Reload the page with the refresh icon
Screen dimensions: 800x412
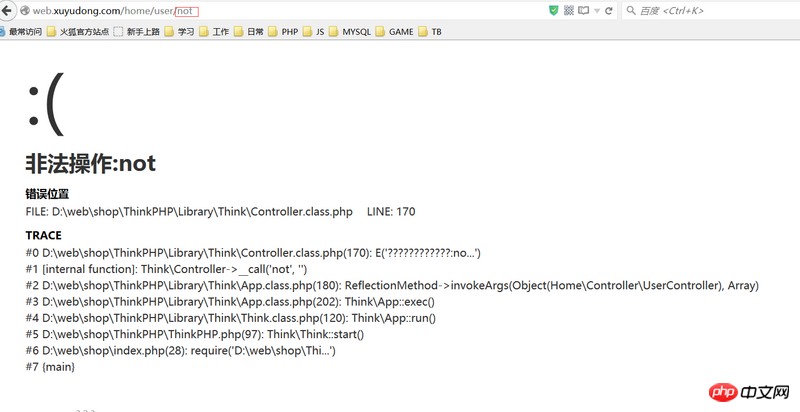609,11
